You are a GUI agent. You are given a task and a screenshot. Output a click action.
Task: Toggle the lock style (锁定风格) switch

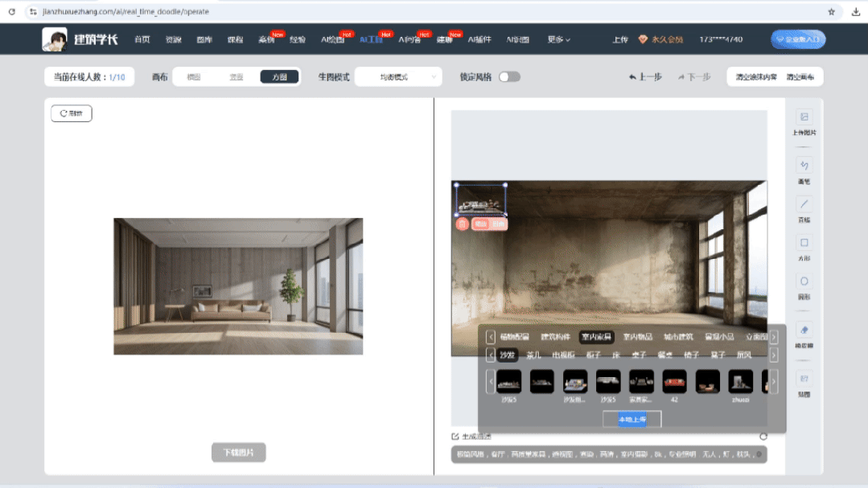coord(509,77)
